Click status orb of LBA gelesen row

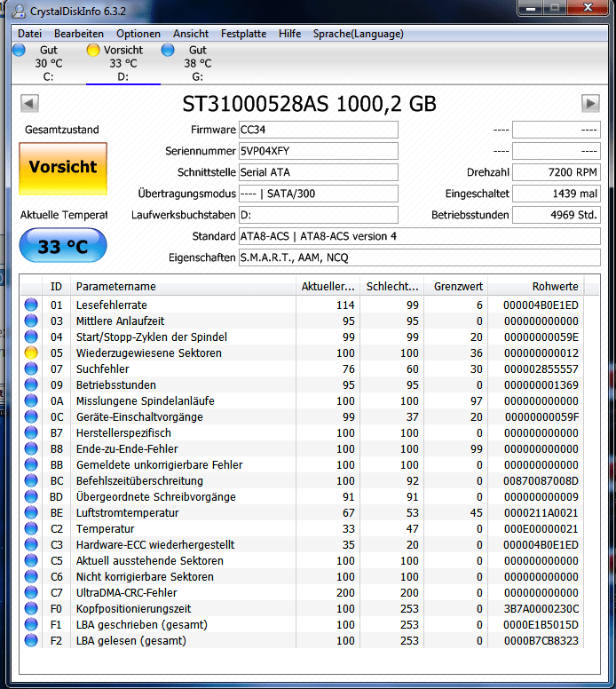click(31, 641)
